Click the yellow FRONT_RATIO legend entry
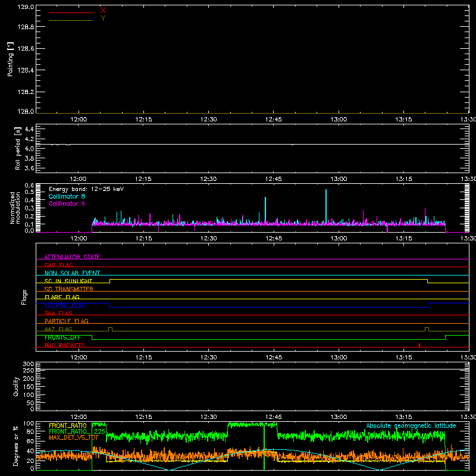 click(x=68, y=425)
